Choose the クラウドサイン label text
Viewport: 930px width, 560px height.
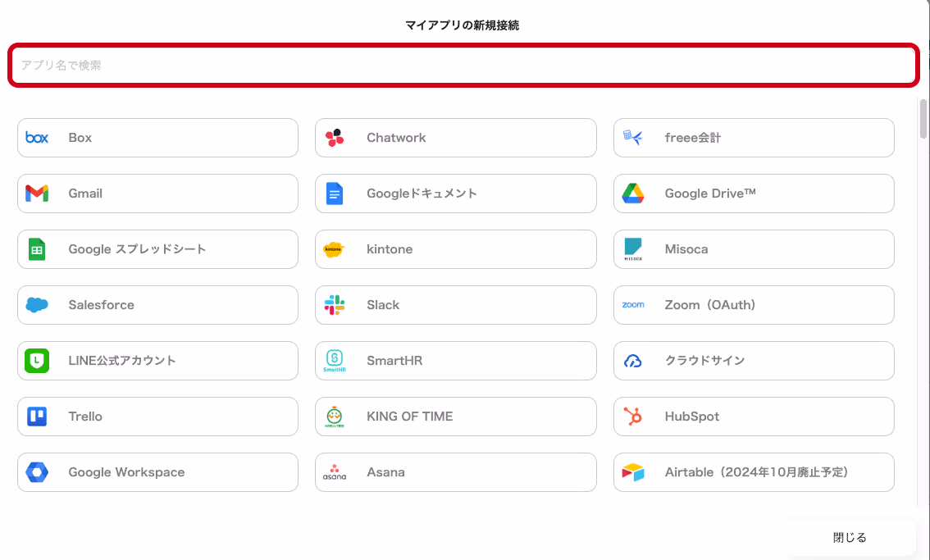pos(704,361)
